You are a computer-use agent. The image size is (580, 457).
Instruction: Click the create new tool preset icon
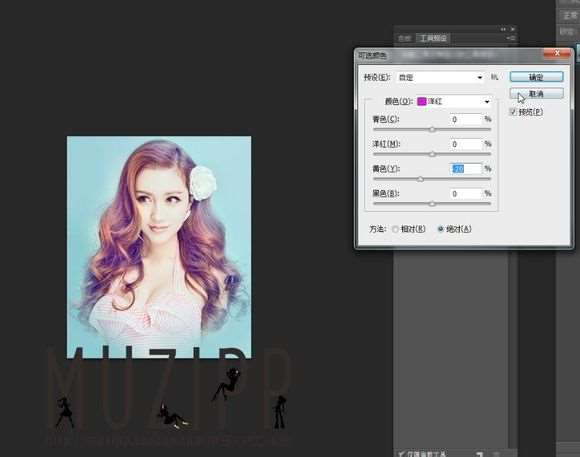coord(479,454)
